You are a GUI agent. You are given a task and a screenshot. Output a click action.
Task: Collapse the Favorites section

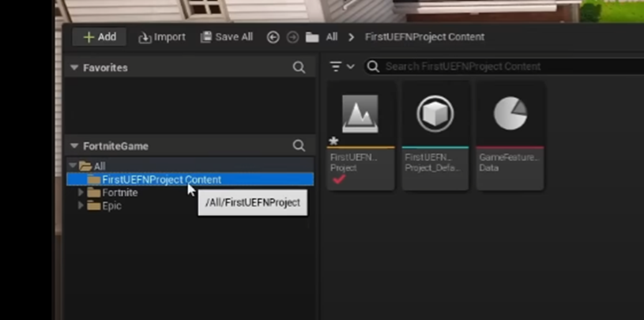click(74, 67)
